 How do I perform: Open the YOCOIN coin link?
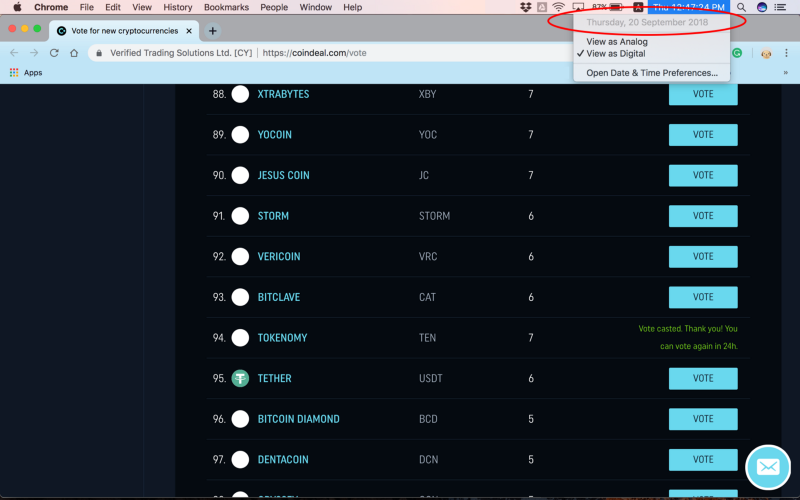click(x=274, y=135)
